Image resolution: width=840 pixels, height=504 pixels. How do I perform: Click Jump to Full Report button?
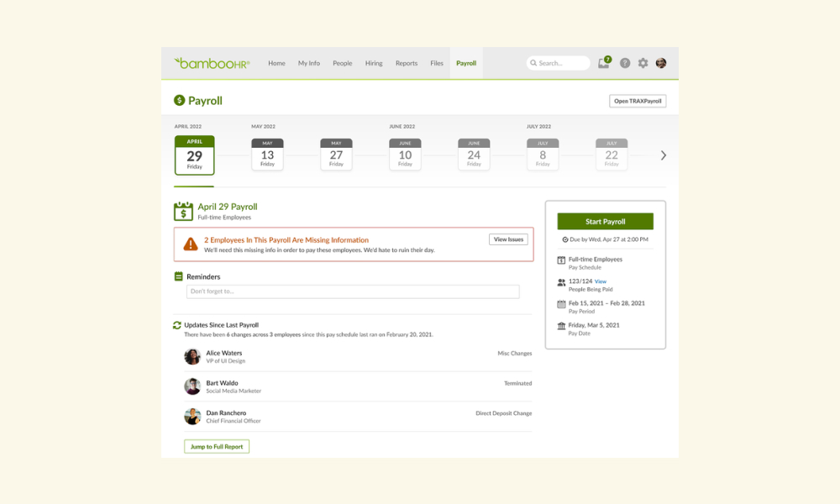(217, 447)
